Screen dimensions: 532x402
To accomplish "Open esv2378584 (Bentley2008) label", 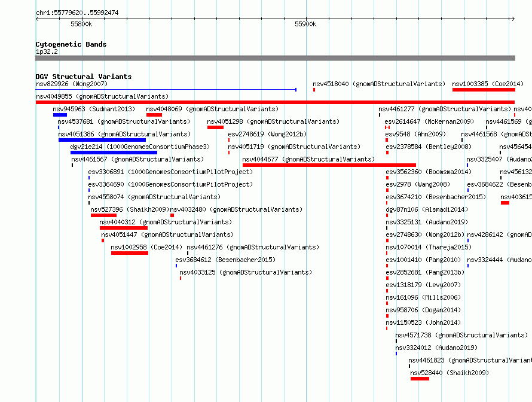I will [x=429, y=147].
